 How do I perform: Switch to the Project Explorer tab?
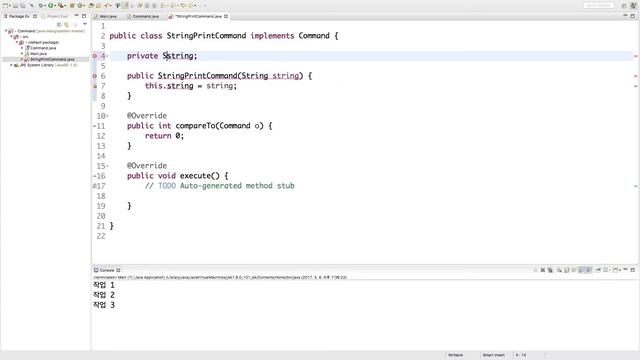pos(55,16)
